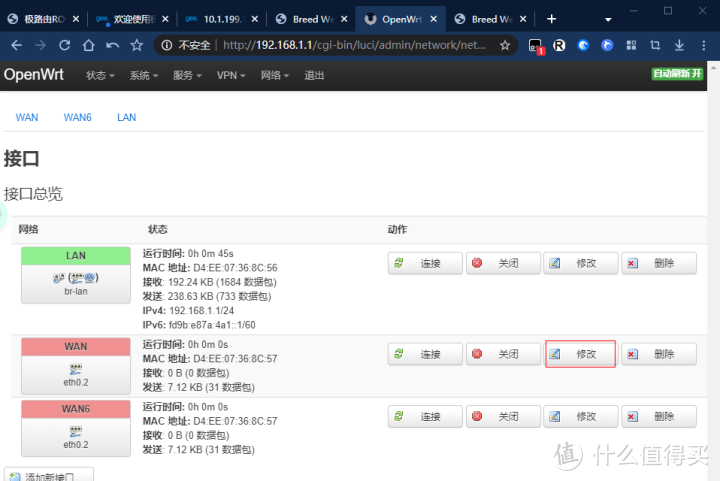
Task: Click the OpenWrt brand logo link
Action: 34,74
